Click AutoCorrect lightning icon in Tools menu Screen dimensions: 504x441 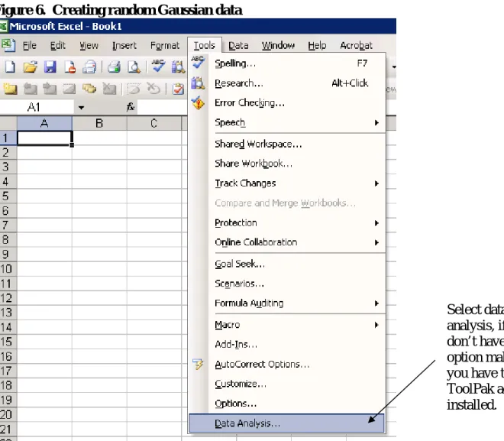point(198,364)
